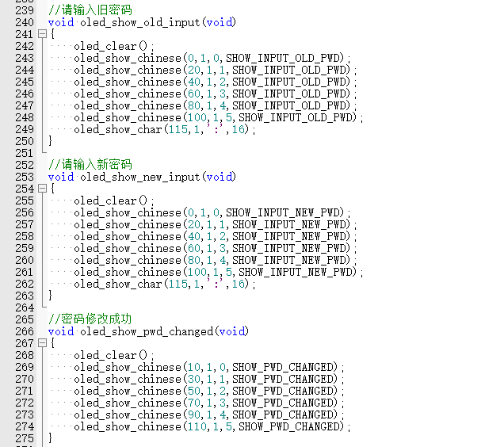This screenshot has width=504, height=447.
Task: Click the number 80 on line 260
Action: click(194, 260)
